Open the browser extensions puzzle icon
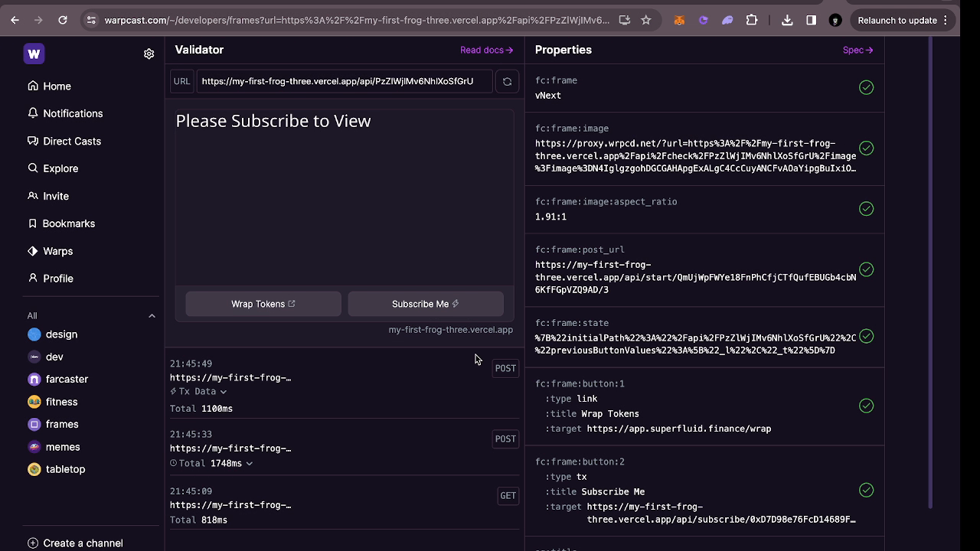Screen dimensions: 980x551 coord(752,21)
